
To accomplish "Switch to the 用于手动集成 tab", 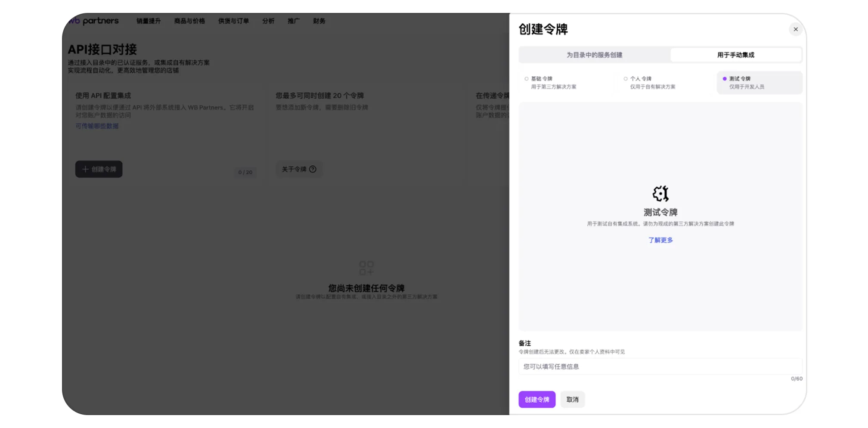I will click(x=736, y=55).
